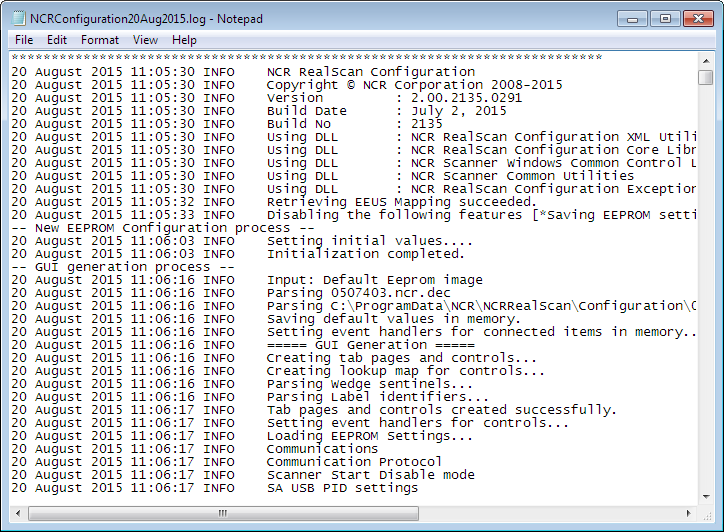Click the horizontal scrollbar thumb
The width and height of the screenshot is (724, 532).
pos(223,514)
